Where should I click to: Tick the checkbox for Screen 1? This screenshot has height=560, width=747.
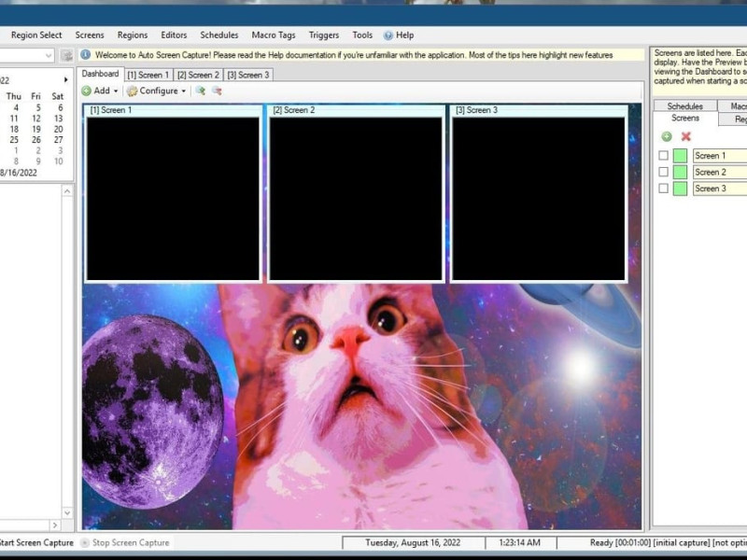(663, 155)
